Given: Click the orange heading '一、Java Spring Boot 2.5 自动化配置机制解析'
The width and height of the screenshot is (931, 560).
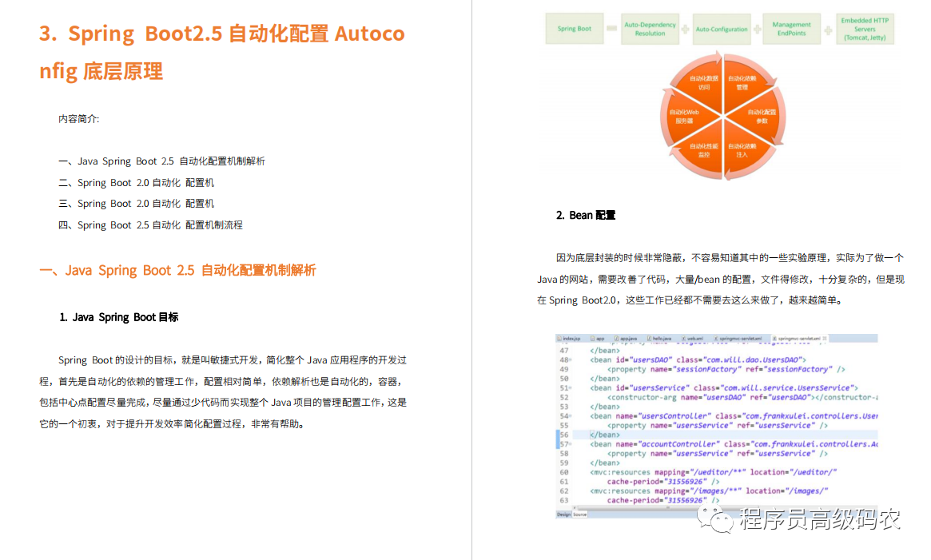Looking at the screenshot, I should [177, 270].
